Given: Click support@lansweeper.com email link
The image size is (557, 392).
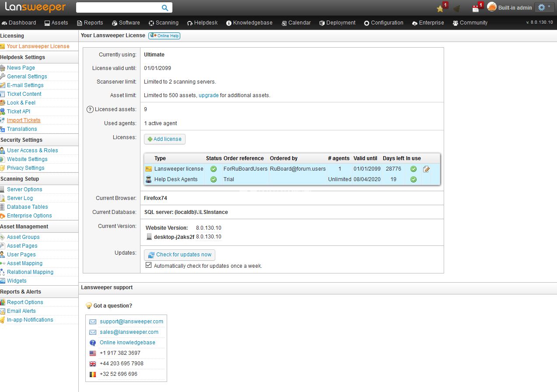Looking at the screenshot, I should (x=131, y=322).
